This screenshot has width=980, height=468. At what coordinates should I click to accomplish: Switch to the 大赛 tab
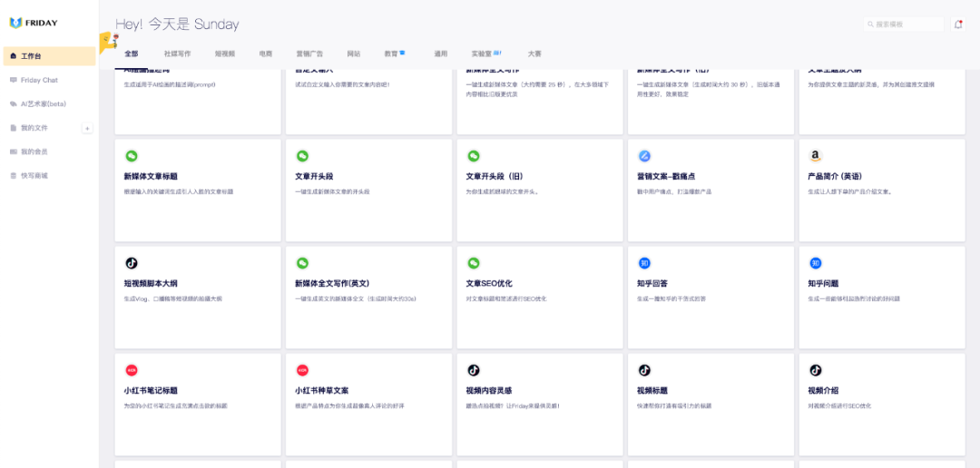coord(534,54)
